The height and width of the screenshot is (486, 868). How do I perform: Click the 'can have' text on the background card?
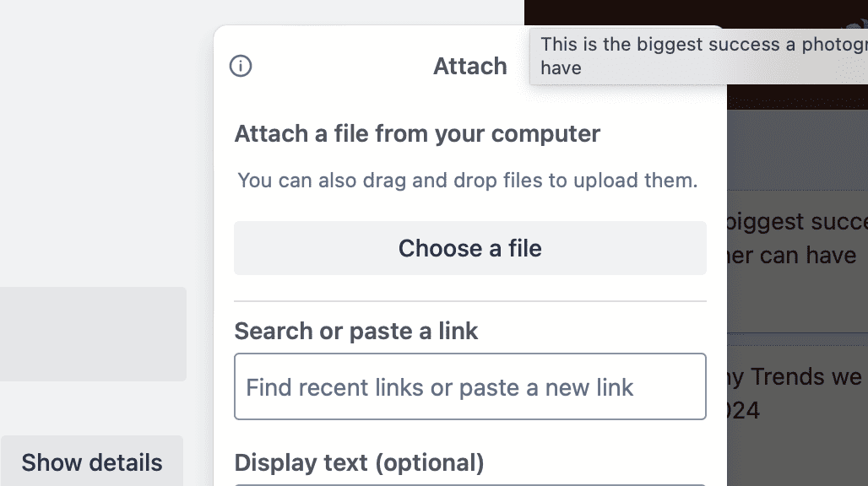tap(795, 255)
